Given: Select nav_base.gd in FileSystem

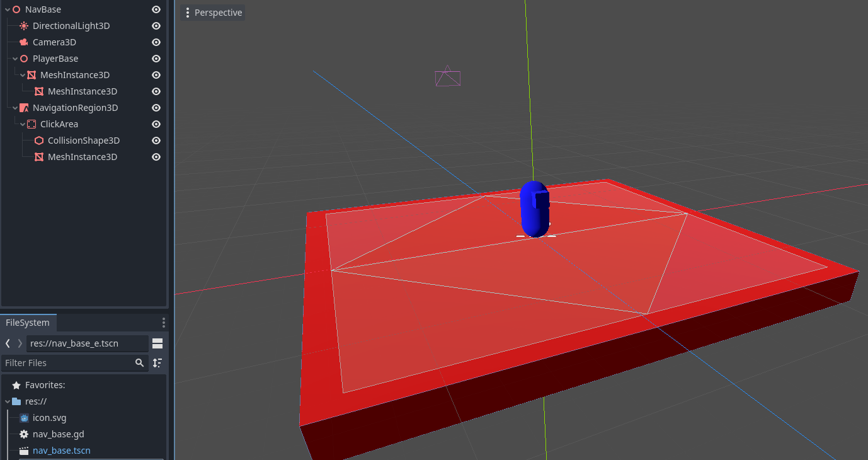Looking at the screenshot, I should coord(59,434).
